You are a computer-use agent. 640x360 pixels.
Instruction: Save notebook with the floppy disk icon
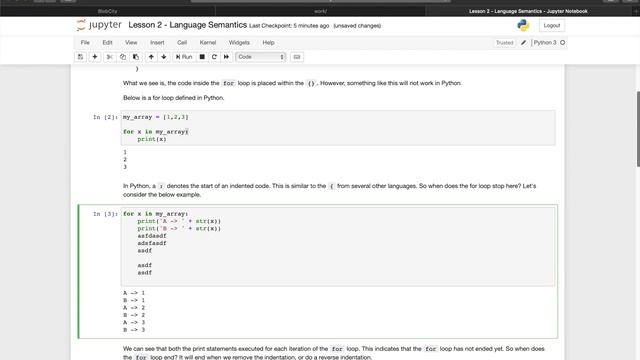pyautogui.click(x=80, y=57)
